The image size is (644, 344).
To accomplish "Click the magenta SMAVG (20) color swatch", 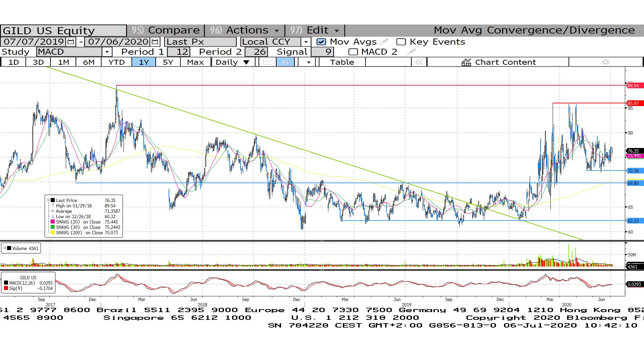I will (53, 222).
